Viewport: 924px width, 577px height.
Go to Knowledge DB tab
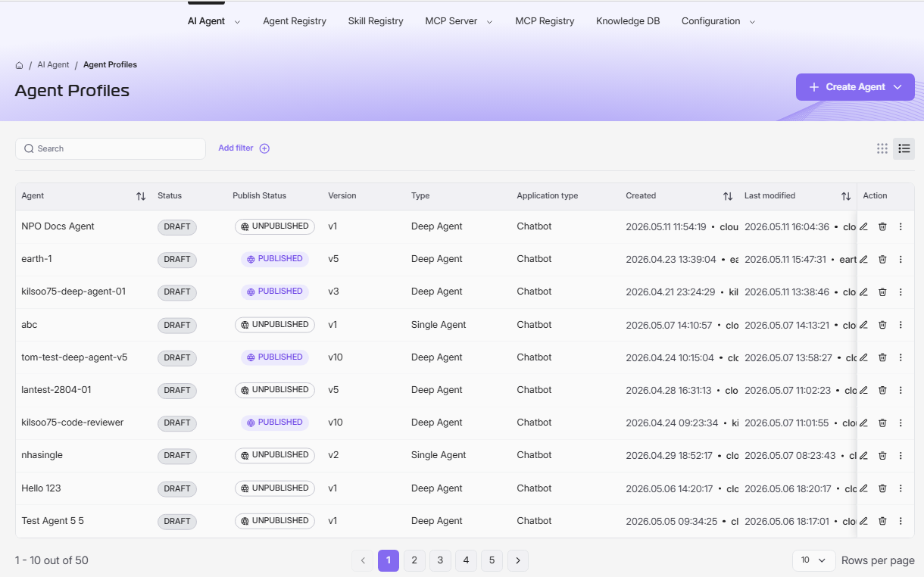pyautogui.click(x=628, y=21)
